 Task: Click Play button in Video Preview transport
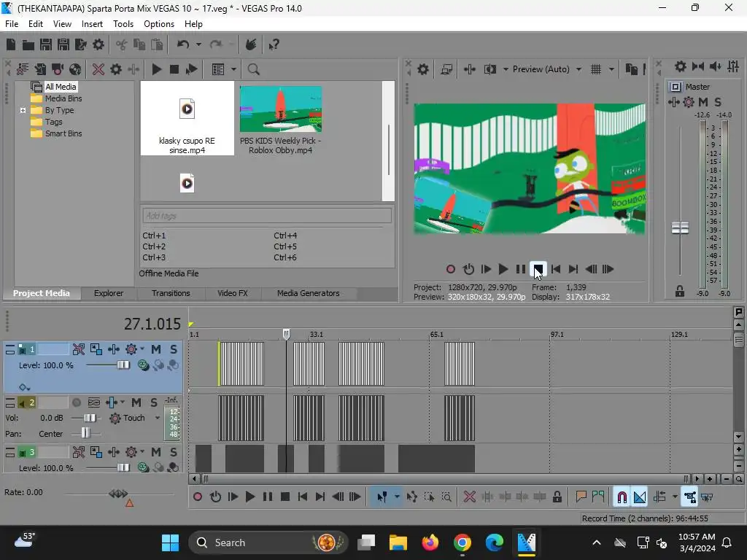point(503,269)
